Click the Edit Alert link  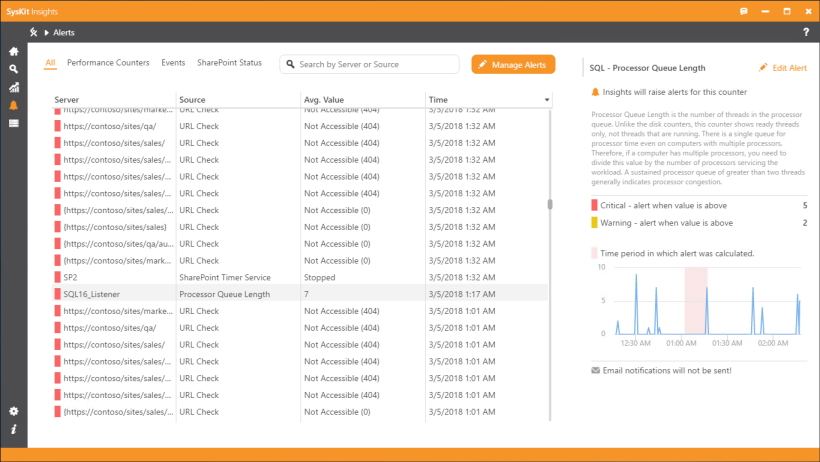789,68
